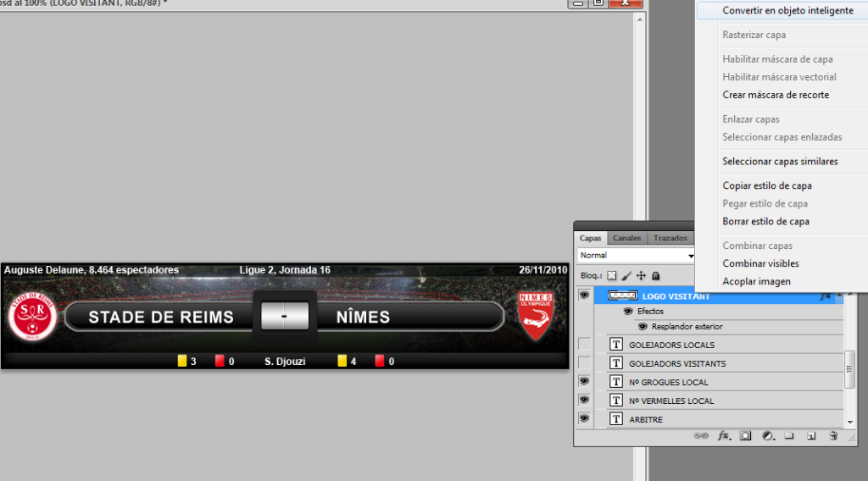The image size is (868, 481).
Task: Open new adjustment layer half-circle icon
Action: 768,435
